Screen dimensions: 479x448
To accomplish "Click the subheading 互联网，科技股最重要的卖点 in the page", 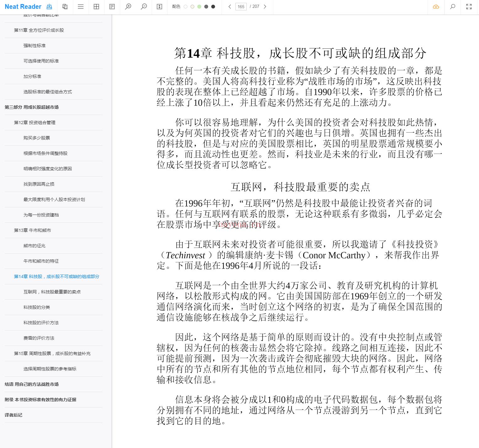I will coord(300,187).
